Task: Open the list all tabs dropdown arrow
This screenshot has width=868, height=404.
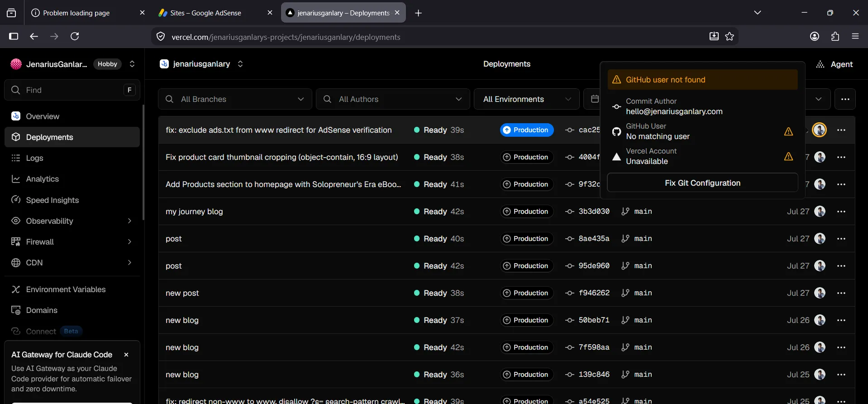Action: (x=758, y=13)
